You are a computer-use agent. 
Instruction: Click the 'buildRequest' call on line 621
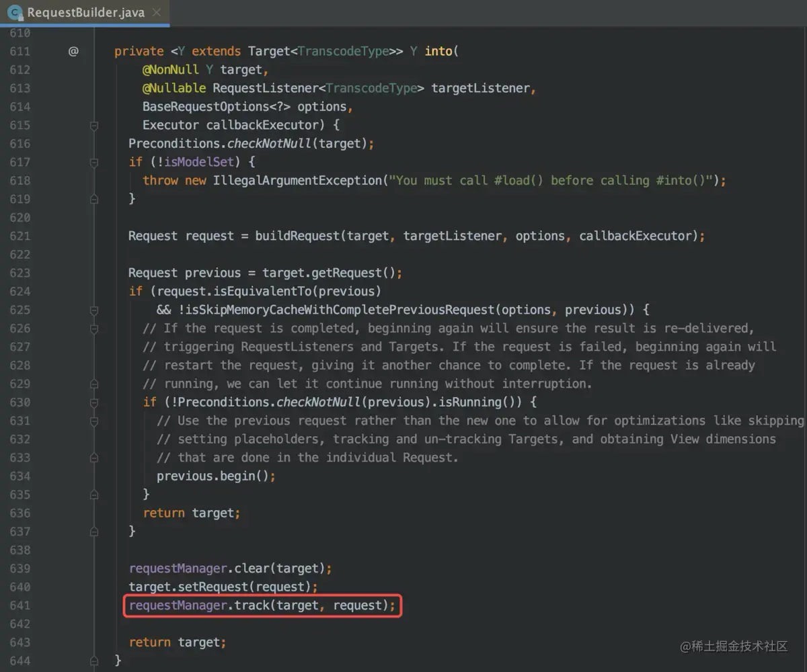coord(298,236)
